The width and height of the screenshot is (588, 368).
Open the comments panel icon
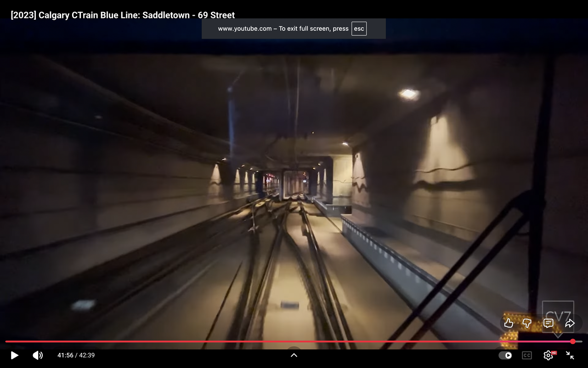click(x=548, y=323)
